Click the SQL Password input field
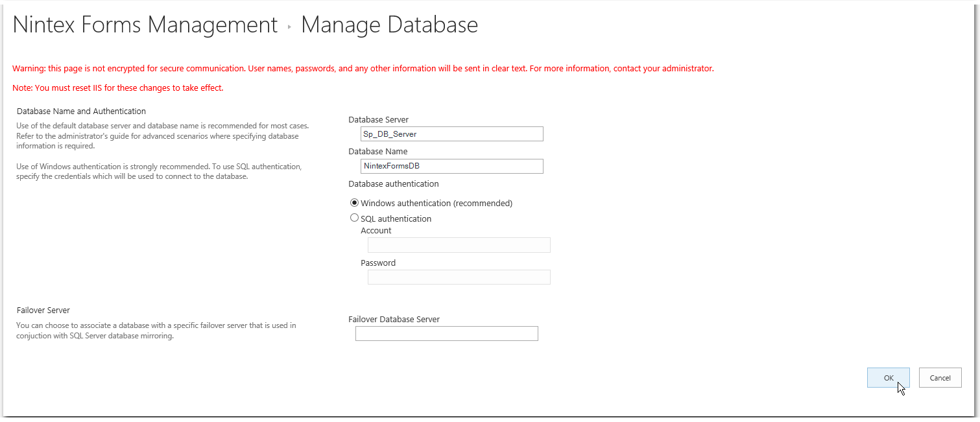This screenshot has width=980, height=422. (459, 277)
